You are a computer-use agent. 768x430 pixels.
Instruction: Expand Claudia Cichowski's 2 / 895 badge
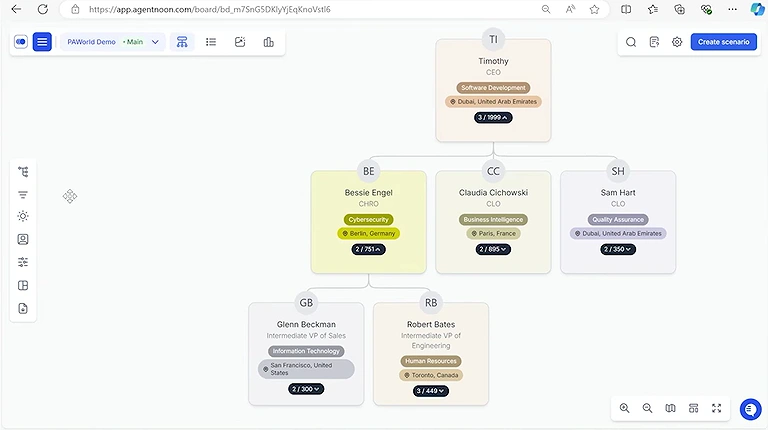[493, 249]
